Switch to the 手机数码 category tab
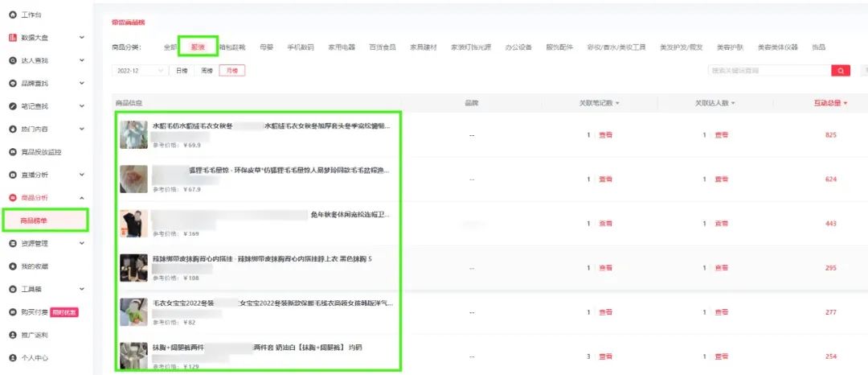This screenshot has width=868, height=375. point(301,47)
